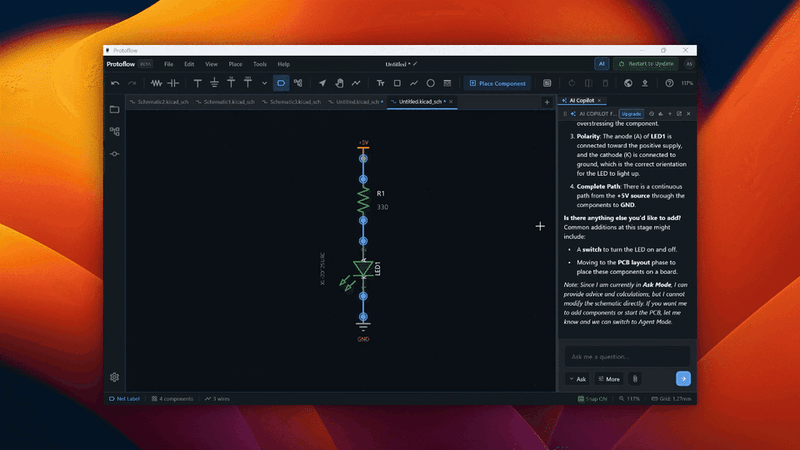Open the View menu

[211, 64]
